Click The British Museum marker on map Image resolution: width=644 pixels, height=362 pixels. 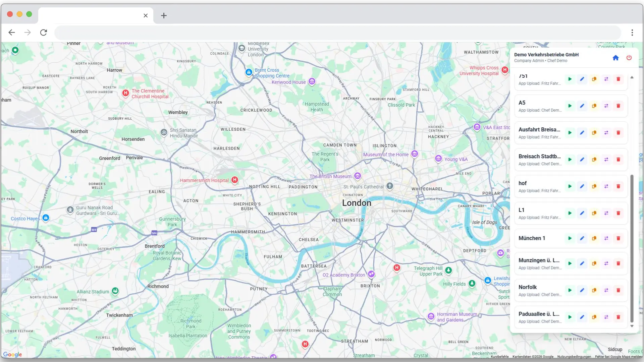tap(358, 176)
